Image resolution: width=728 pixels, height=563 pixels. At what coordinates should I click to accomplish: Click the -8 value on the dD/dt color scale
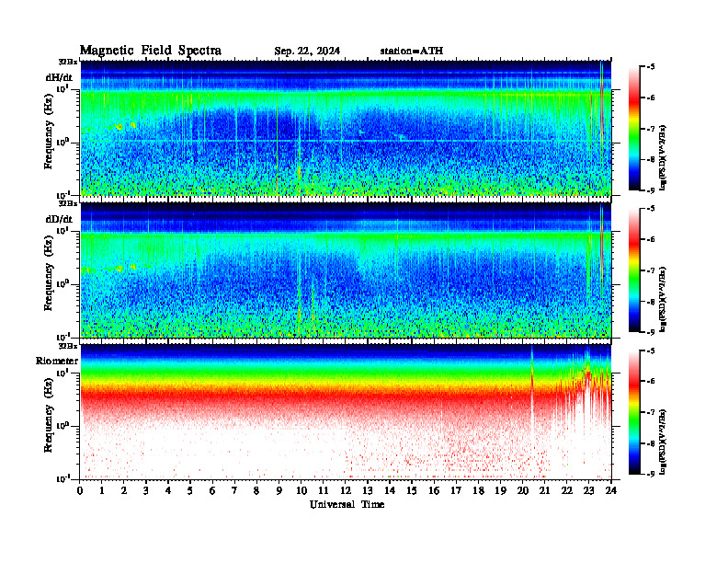tap(651, 302)
